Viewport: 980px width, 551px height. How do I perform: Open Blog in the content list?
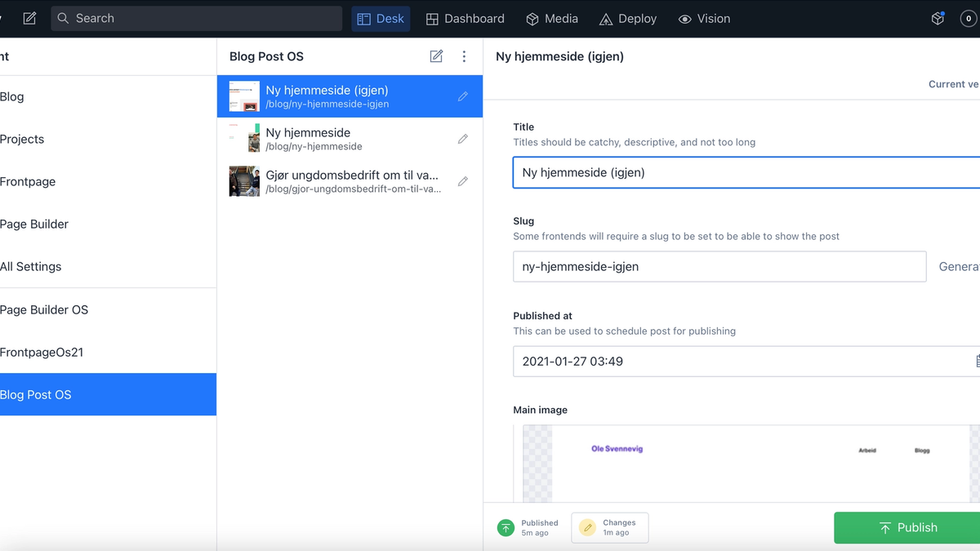[108, 96]
